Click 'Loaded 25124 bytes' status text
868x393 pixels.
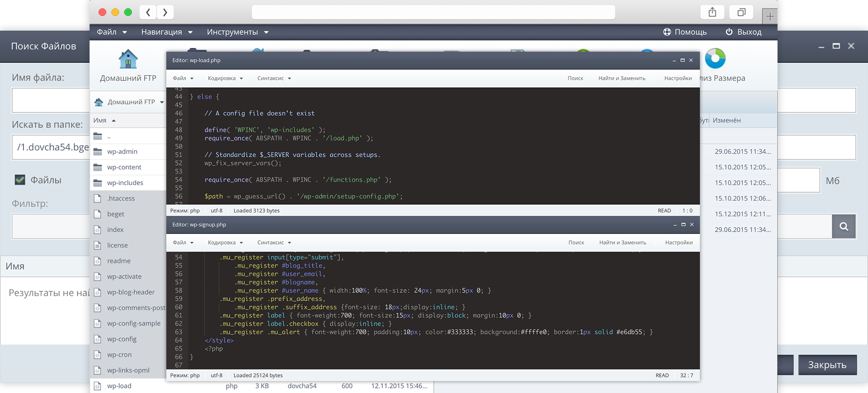(258, 375)
